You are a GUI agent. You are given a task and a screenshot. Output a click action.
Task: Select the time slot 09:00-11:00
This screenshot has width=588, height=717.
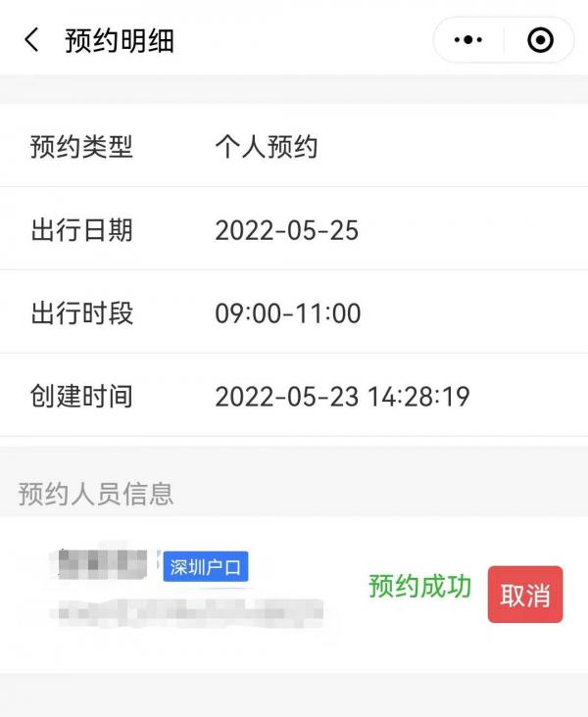click(x=288, y=313)
